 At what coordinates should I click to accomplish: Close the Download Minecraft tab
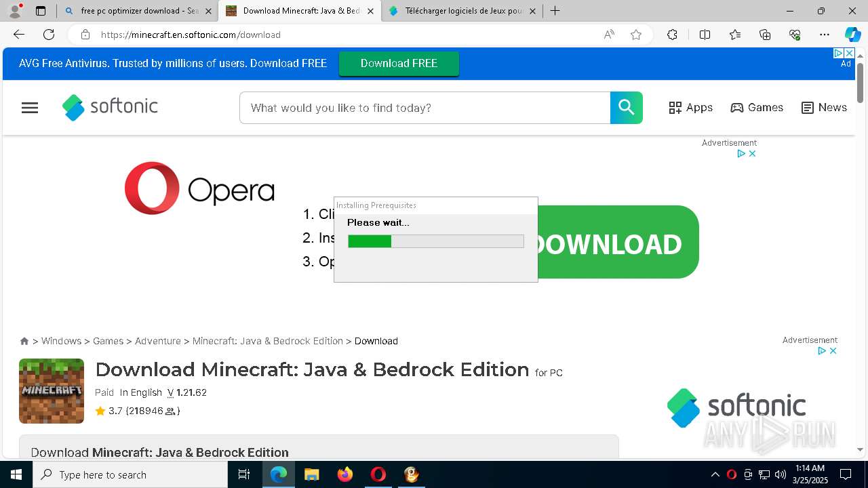pyautogui.click(x=370, y=11)
